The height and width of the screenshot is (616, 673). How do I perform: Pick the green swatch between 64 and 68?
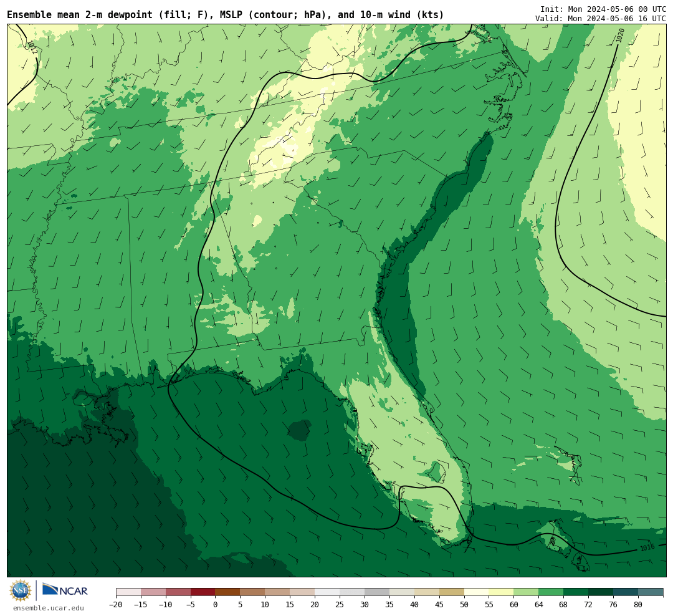tap(551, 592)
